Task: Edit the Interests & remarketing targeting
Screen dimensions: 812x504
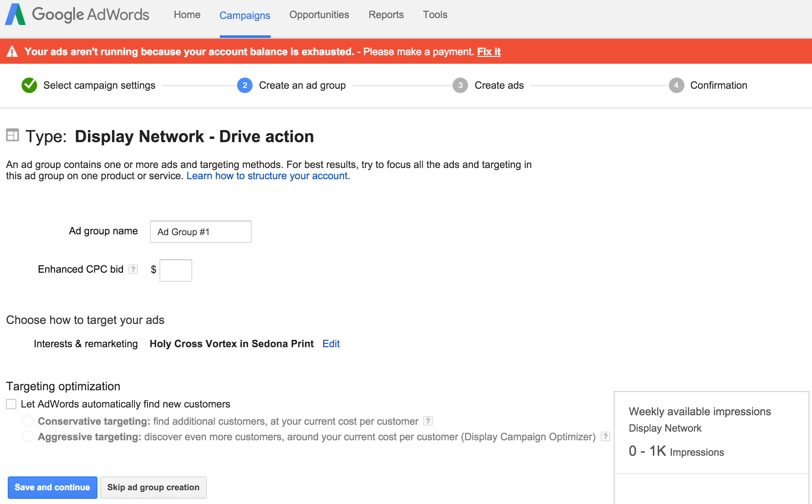Action: click(x=331, y=343)
